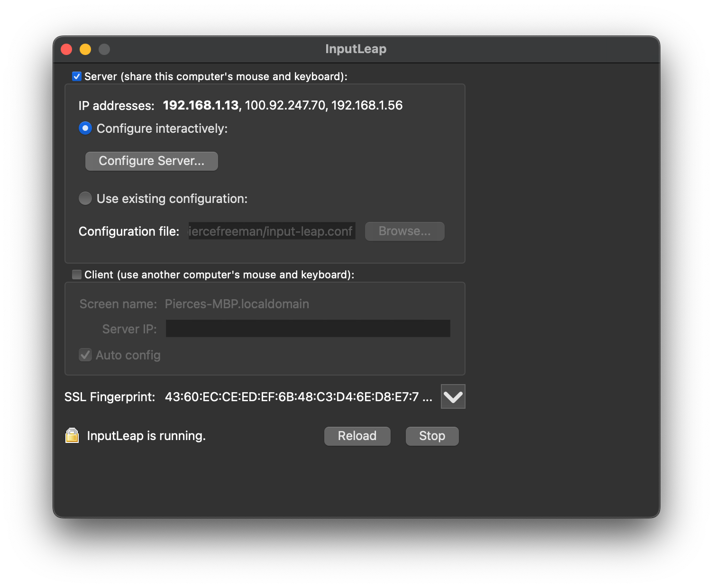Click the Configuration file path field
Viewport: 713px width, 588px height.
click(x=272, y=231)
